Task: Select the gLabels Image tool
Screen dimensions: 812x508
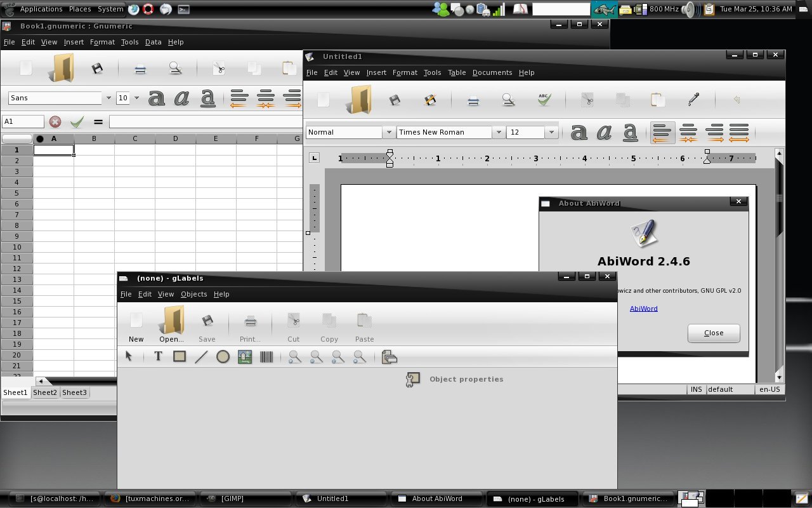Action: [x=245, y=357]
